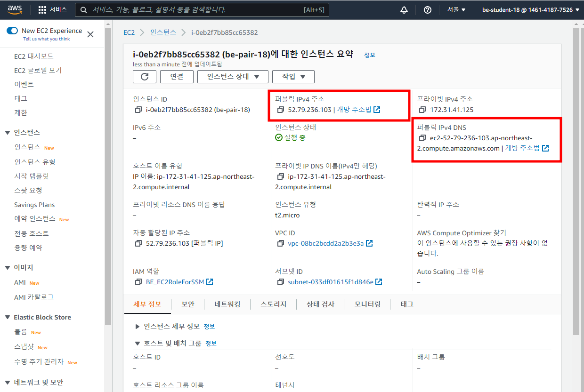Open EC2 대시보드 in the sidebar
The image size is (584, 392).
pos(34,56)
